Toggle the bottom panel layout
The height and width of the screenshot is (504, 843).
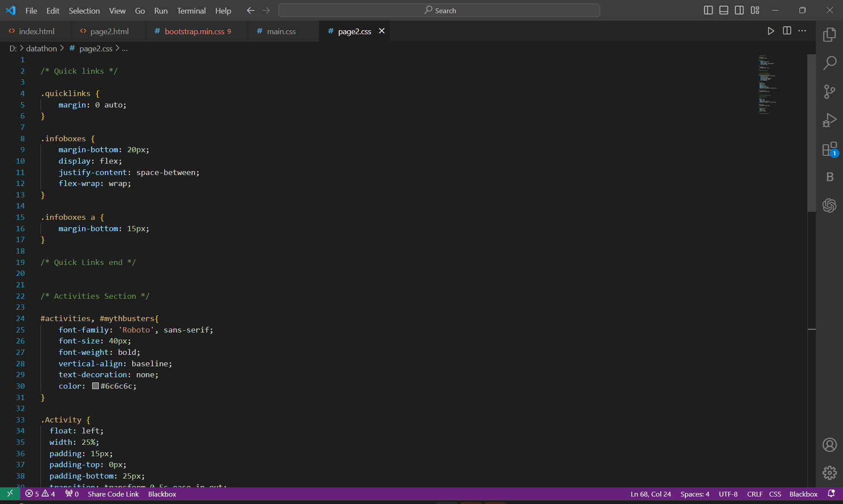(724, 10)
